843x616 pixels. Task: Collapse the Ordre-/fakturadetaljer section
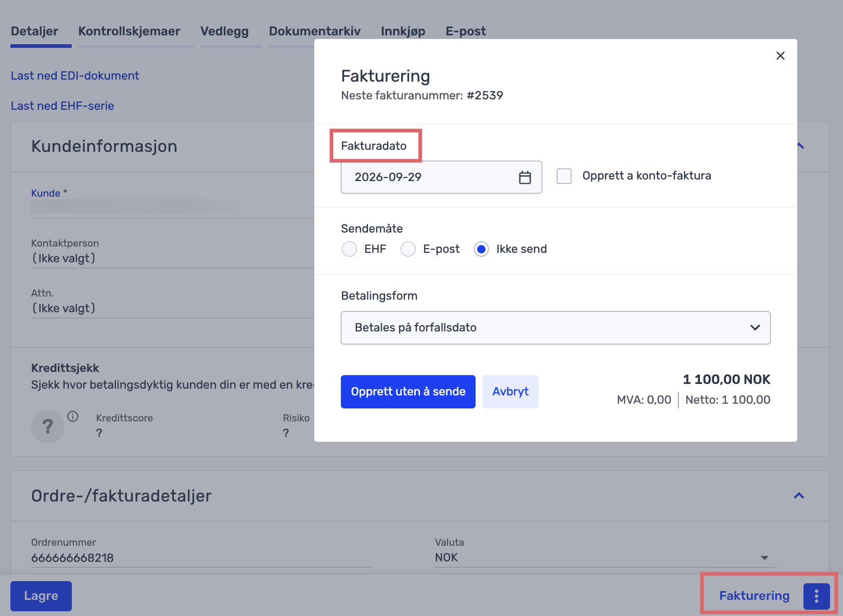tap(799, 496)
